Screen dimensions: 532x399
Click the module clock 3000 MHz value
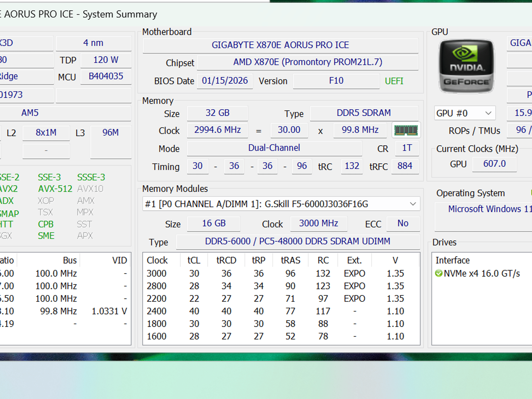[319, 223]
